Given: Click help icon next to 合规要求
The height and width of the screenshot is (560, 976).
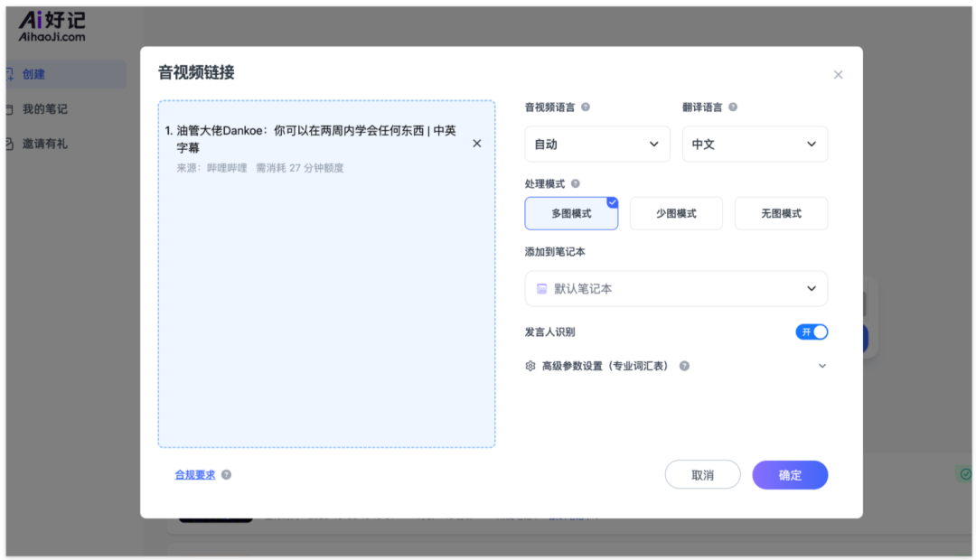Looking at the screenshot, I should [226, 475].
